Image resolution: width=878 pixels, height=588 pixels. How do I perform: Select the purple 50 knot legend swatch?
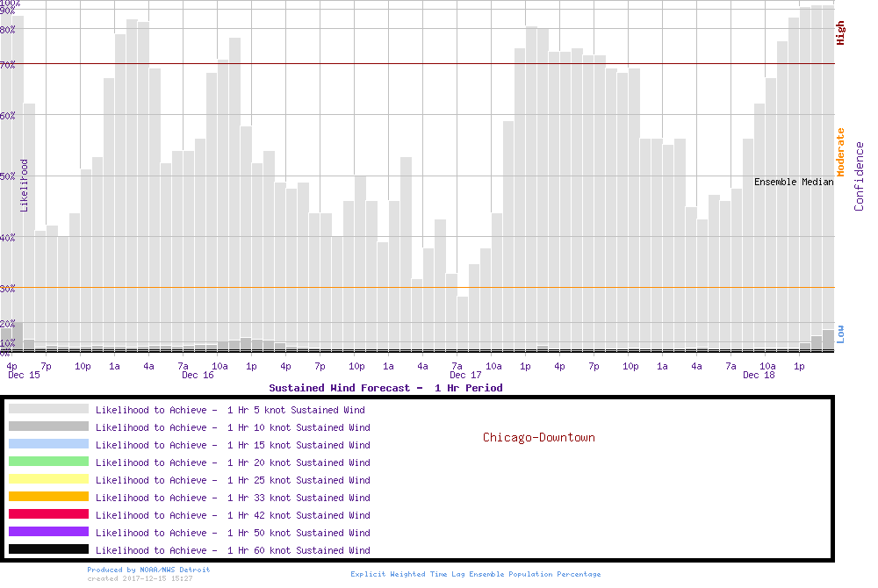point(48,532)
